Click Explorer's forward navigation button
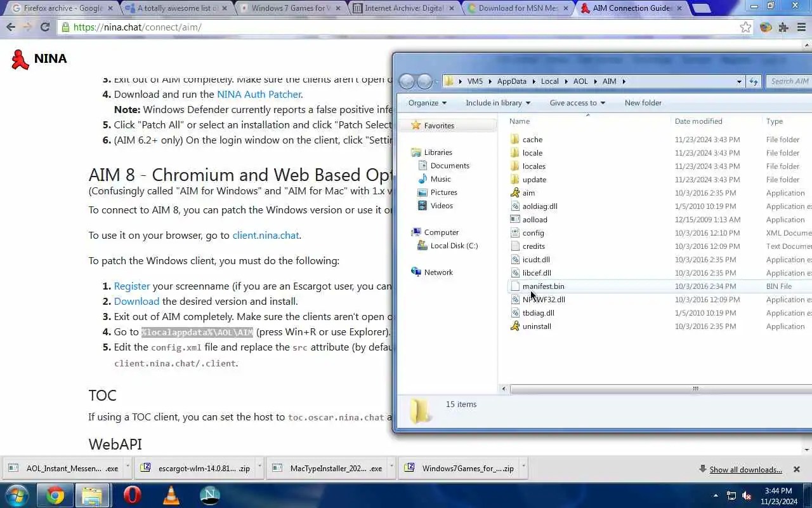The width and height of the screenshot is (812, 508). click(424, 81)
